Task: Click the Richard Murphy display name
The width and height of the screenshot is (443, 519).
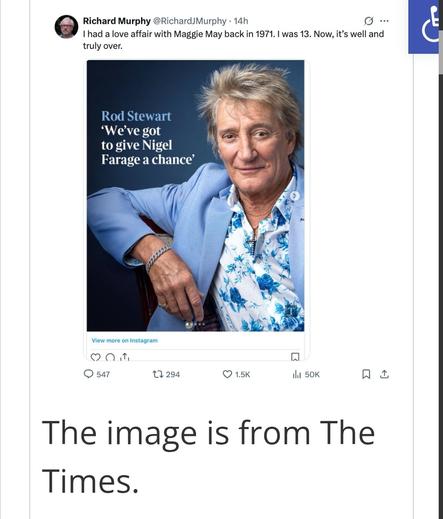Action: pyautogui.click(x=117, y=21)
